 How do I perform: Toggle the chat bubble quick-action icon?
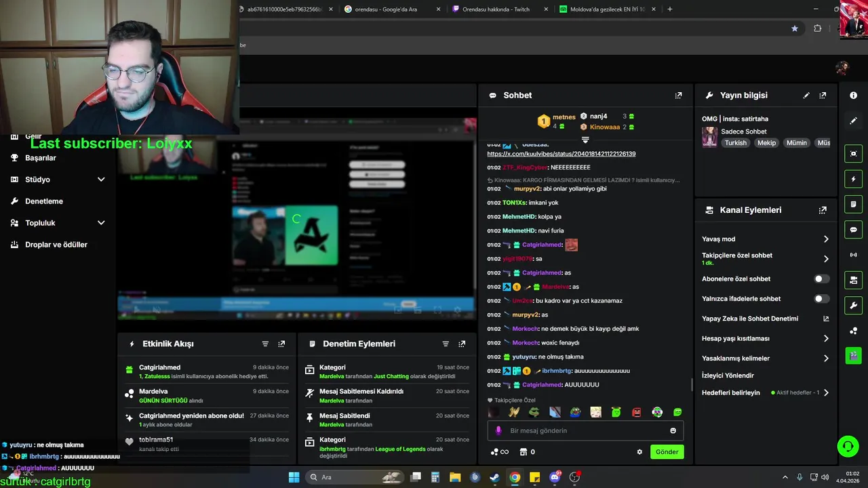853,229
